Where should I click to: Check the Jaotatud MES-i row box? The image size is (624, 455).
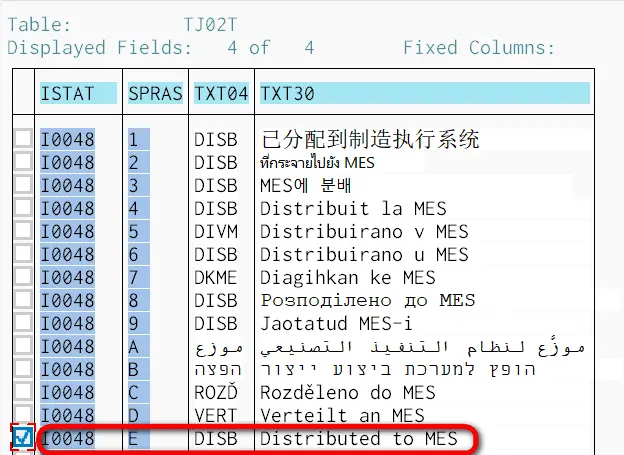pos(23,323)
